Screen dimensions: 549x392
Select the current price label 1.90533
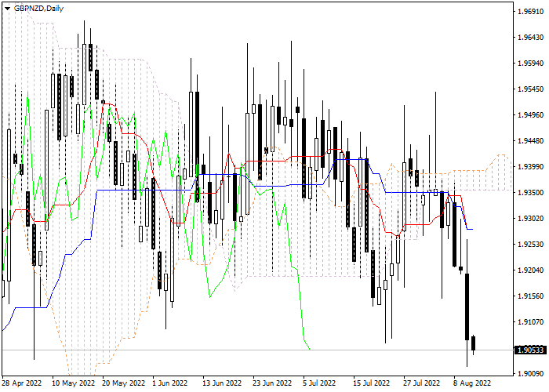click(x=530, y=350)
